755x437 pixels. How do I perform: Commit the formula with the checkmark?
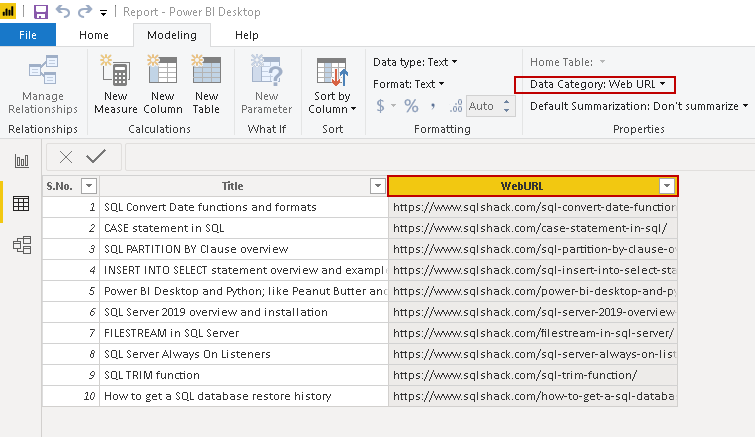96,157
